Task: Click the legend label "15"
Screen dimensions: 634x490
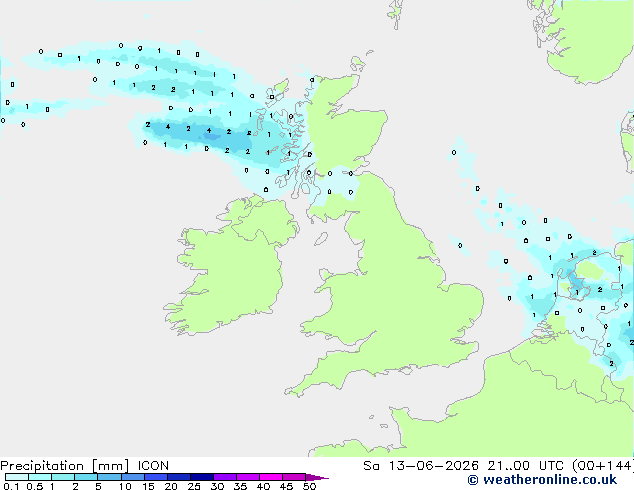Action: pyautogui.click(x=148, y=486)
